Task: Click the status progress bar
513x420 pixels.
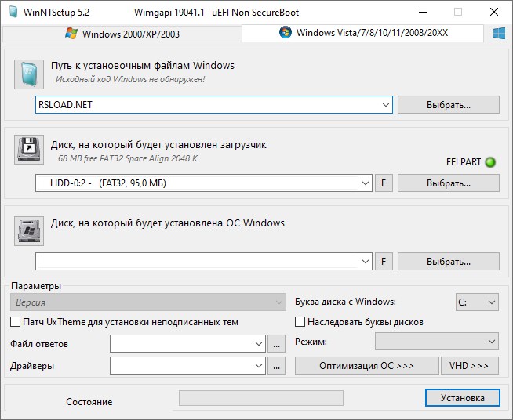Action: (261, 398)
